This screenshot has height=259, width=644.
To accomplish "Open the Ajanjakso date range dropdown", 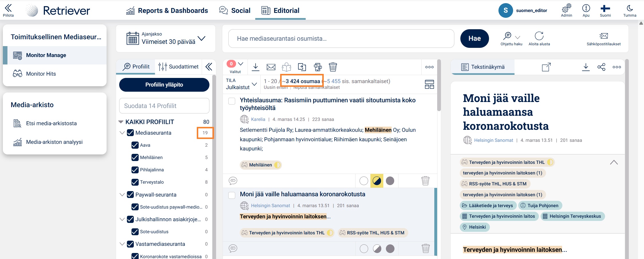I will [166, 38].
